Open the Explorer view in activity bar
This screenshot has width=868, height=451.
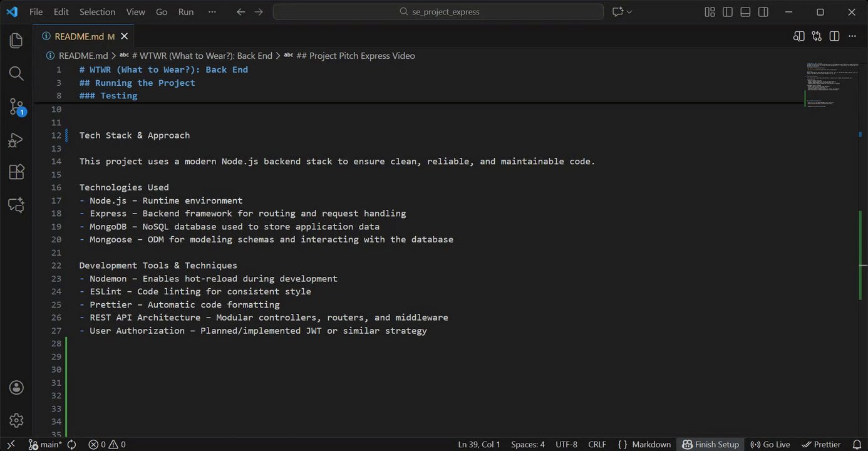point(16,41)
